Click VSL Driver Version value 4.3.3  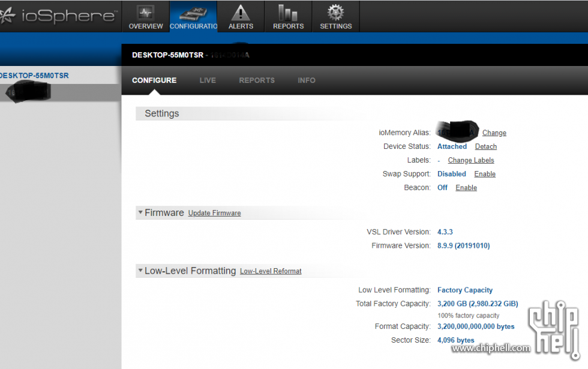445,232
